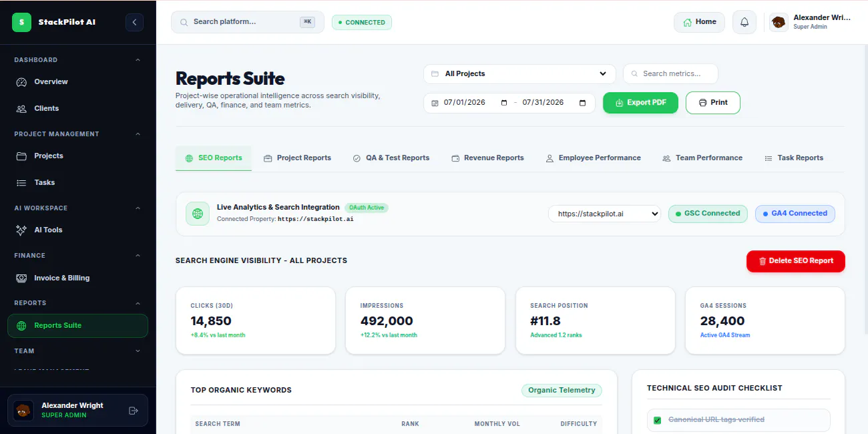This screenshot has width=868, height=434.
Task: Open the Task Reports tab
Action: click(793, 158)
